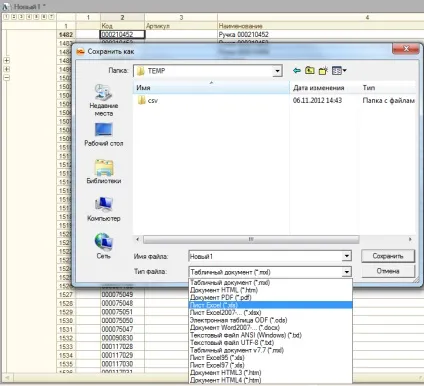Sort by the Тип column header
Image resolution: width=424 pixels, height=386 pixels.
pyautogui.click(x=388, y=88)
